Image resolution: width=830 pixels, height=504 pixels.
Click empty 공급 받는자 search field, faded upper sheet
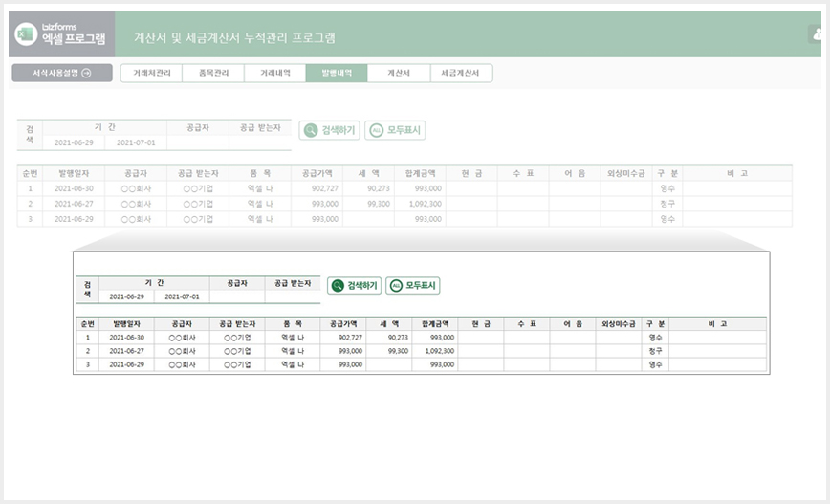(260, 142)
